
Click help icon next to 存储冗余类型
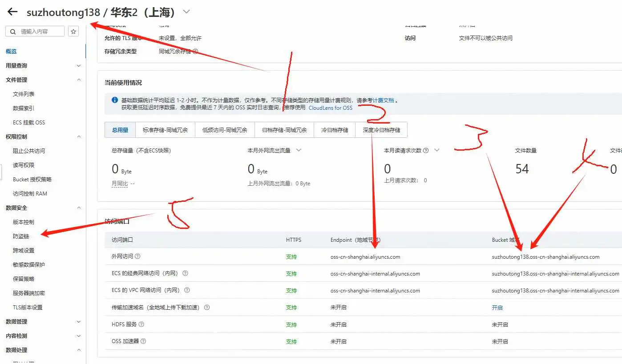tap(195, 52)
